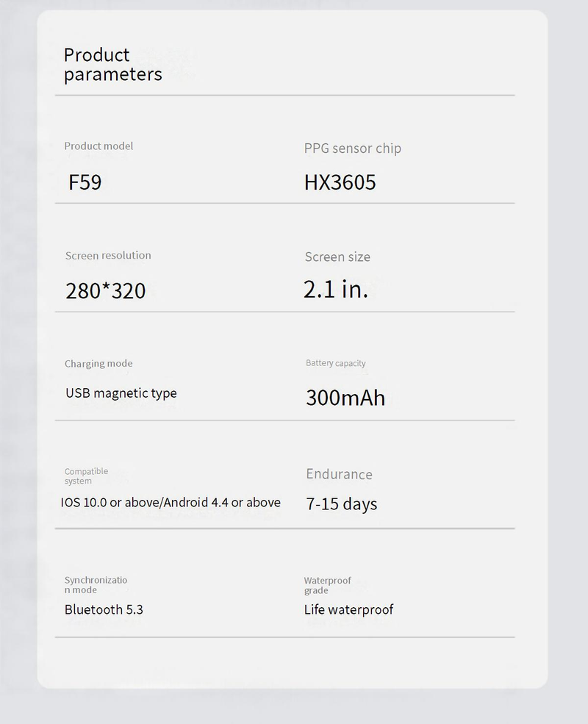588x724 pixels.
Task: Select the Life waterproof value
Action: [x=348, y=609]
